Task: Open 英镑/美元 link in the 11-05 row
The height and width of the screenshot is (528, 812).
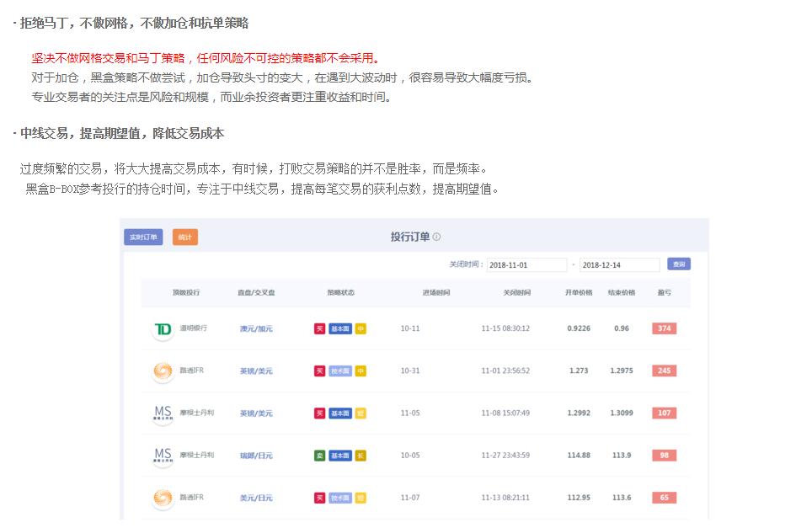Action: [256, 413]
